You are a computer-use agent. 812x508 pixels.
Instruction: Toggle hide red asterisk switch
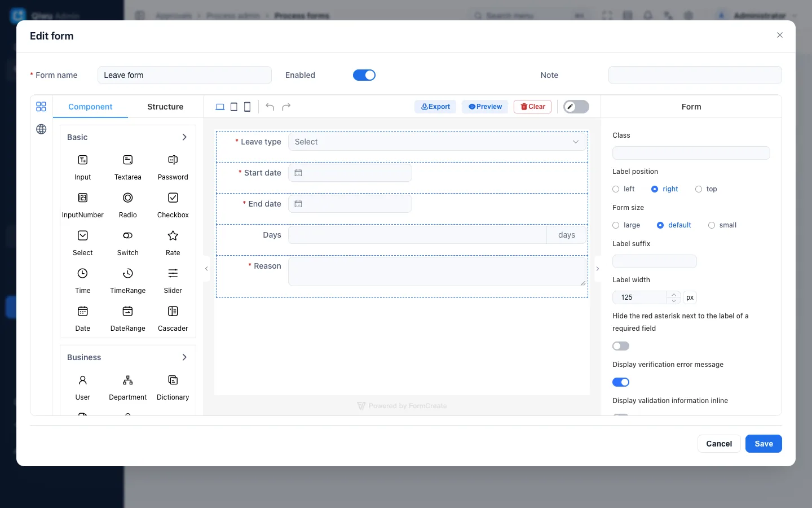click(621, 346)
